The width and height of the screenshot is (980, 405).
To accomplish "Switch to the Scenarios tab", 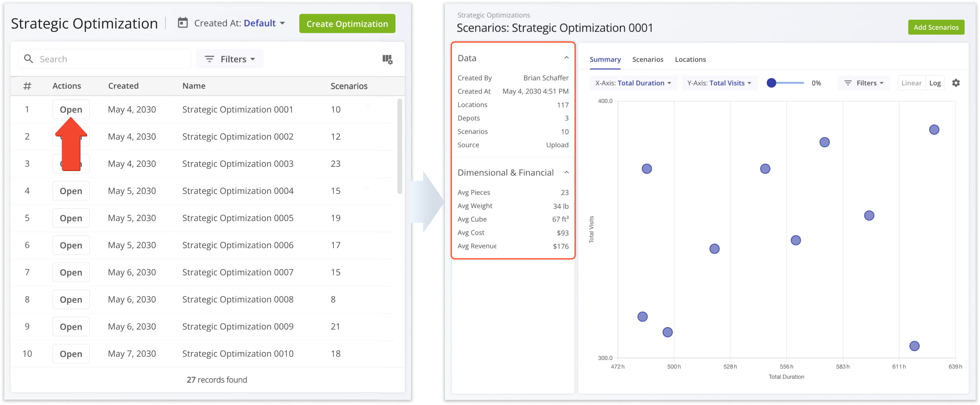I will point(647,59).
